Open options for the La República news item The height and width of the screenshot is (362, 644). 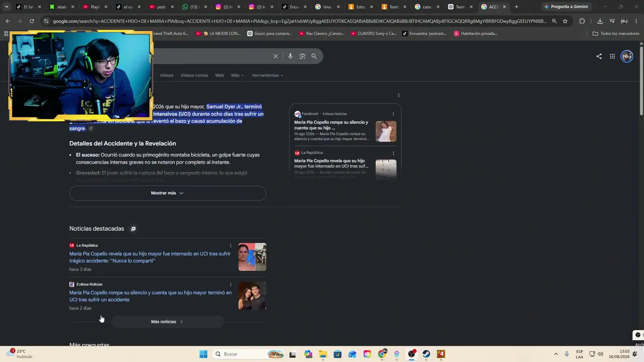[x=231, y=246]
